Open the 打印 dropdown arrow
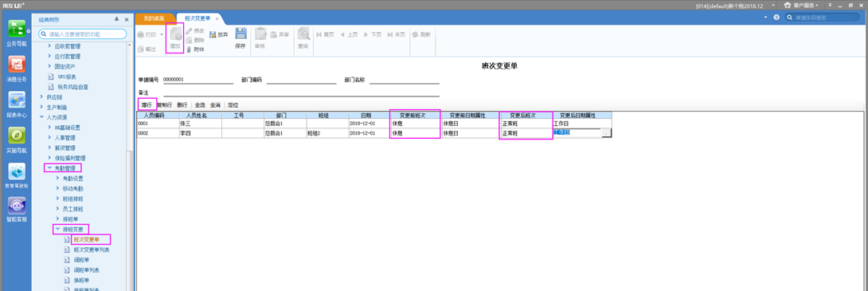 point(162,34)
